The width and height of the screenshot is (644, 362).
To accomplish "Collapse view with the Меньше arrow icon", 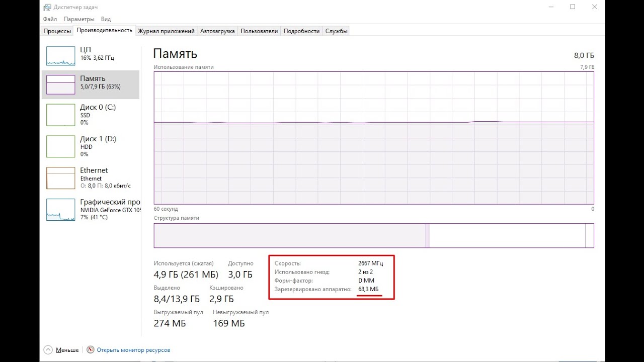I will pyautogui.click(x=48, y=350).
